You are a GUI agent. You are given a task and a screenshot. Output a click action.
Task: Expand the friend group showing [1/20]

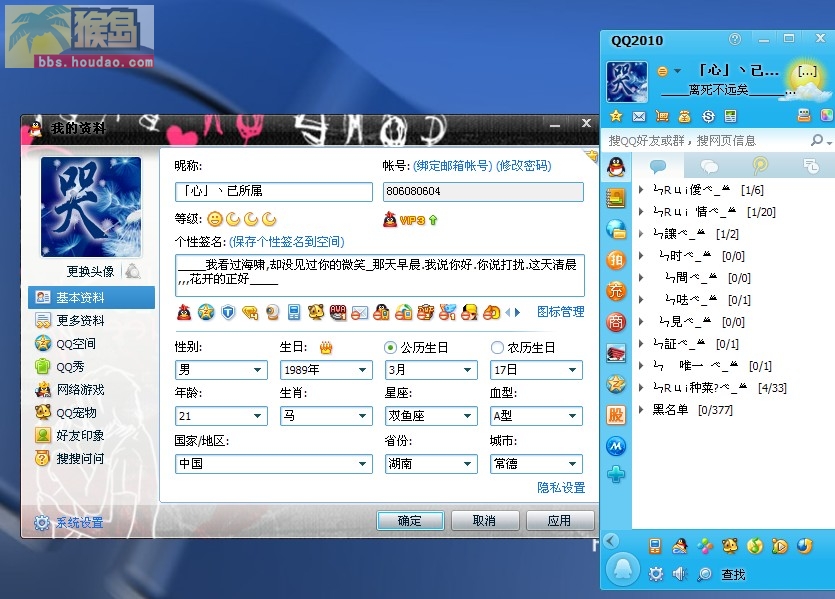pos(641,211)
